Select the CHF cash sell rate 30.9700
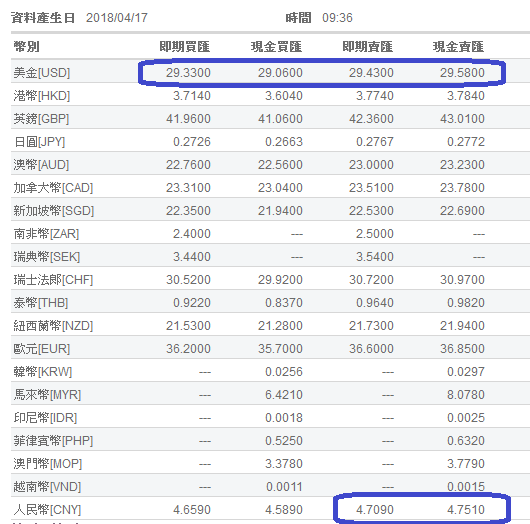Image resolution: width=530 pixels, height=524 pixels. [x=462, y=280]
